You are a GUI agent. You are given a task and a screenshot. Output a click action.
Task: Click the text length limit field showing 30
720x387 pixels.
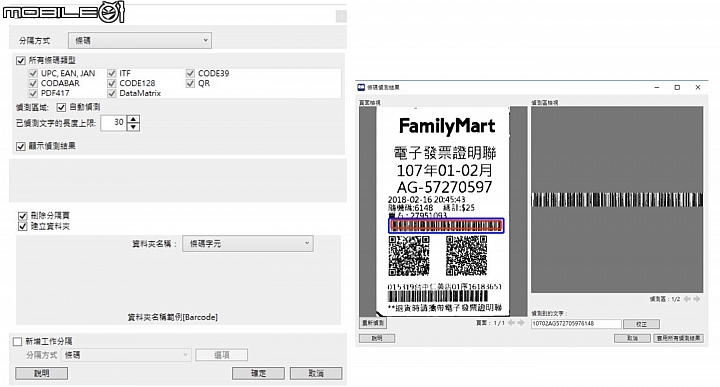(x=114, y=123)
